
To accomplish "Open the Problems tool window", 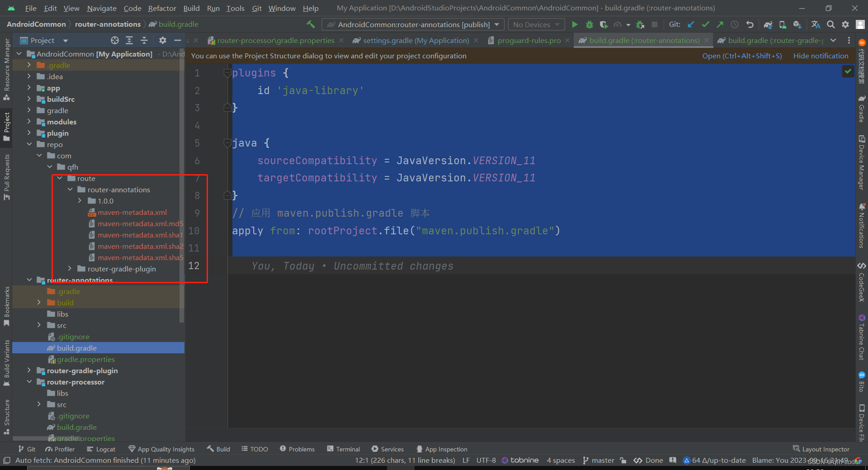I will pos(297,449).
